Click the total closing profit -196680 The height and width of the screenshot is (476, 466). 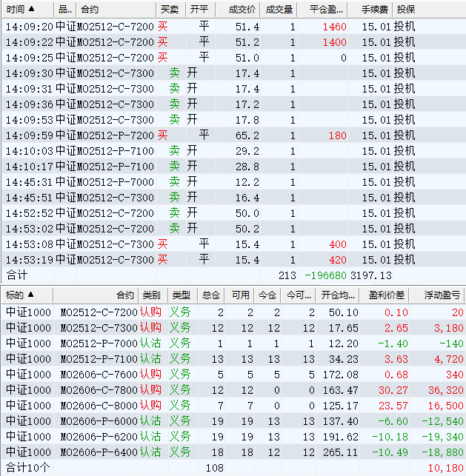[326, 275]
